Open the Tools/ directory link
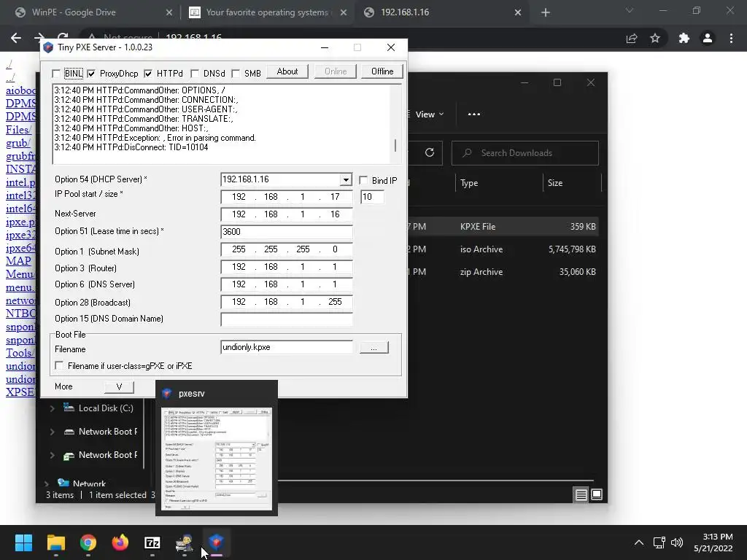 [x=20, y=353]
